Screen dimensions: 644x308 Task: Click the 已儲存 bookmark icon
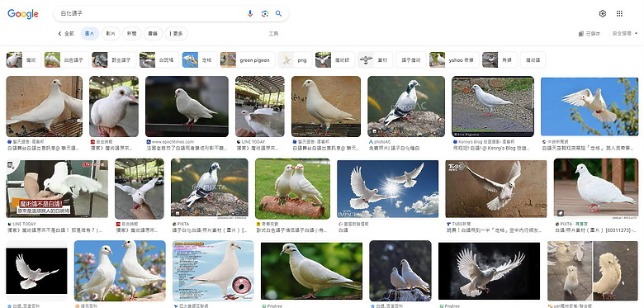point(581,34)
